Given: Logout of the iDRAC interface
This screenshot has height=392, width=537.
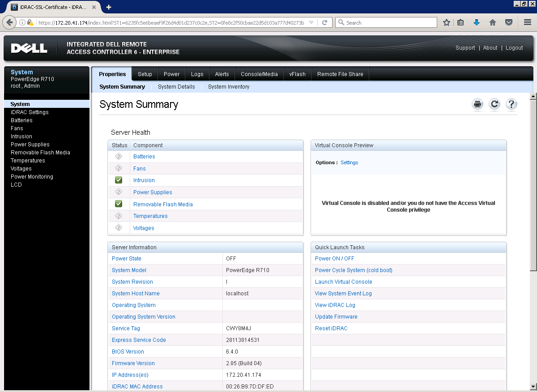Looking at the screenshot, I should [x=514, y=47].
